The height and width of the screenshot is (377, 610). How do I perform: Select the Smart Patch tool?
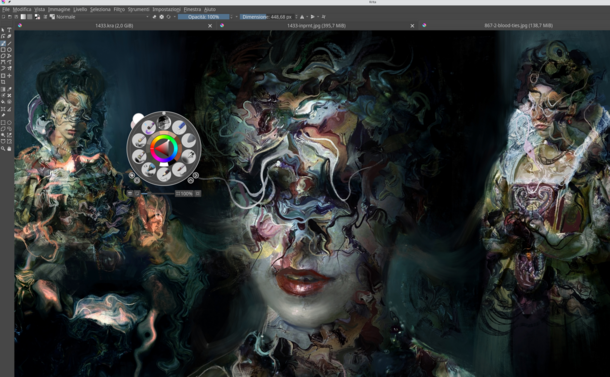pyautogui.click(x=9, y=95)
